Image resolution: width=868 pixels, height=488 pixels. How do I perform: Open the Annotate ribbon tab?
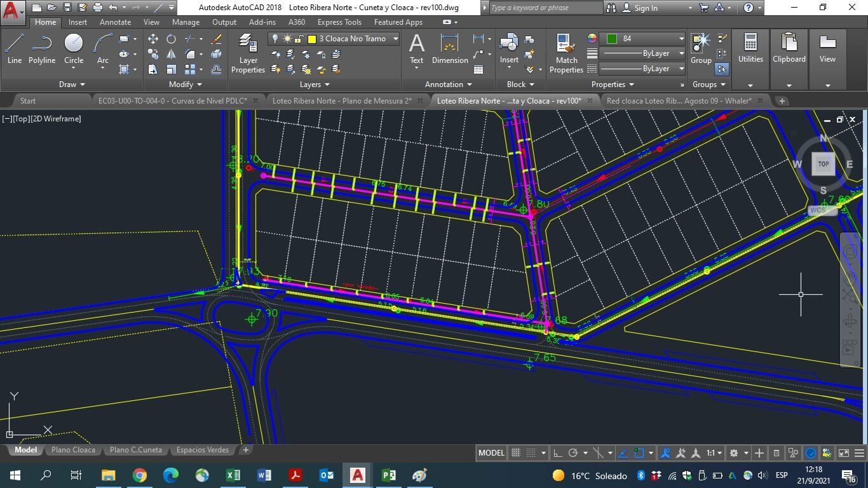[x=115, y=22]
